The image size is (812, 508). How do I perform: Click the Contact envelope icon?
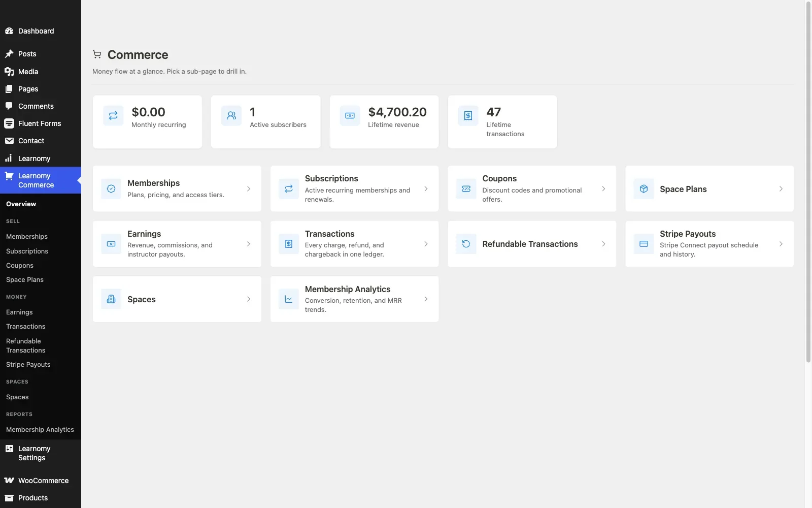(x=9, y=141)
